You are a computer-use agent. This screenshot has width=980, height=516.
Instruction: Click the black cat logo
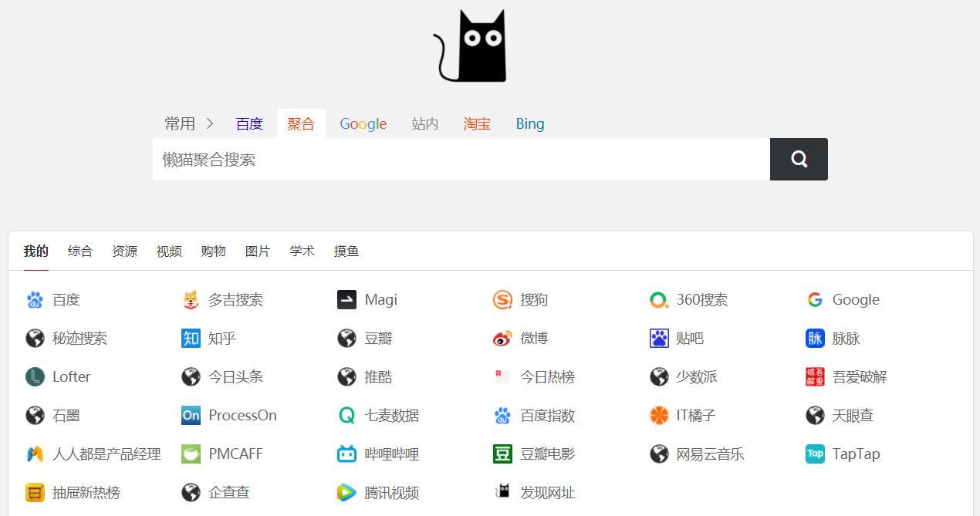pos(470,46)
